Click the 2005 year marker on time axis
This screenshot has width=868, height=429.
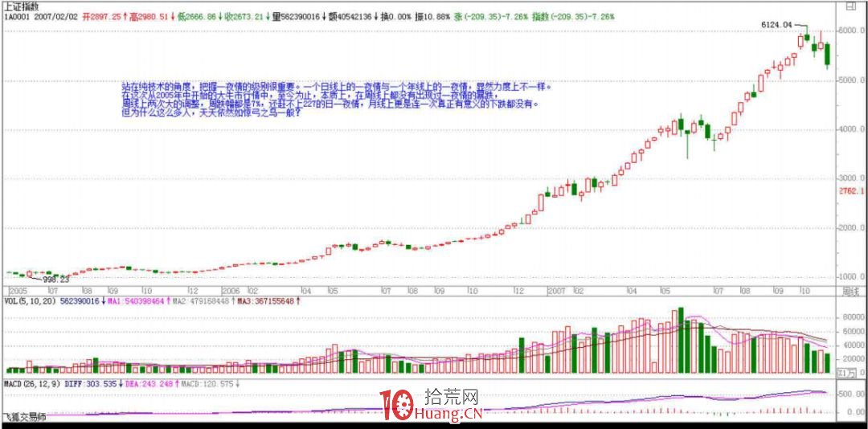[18, 291]
